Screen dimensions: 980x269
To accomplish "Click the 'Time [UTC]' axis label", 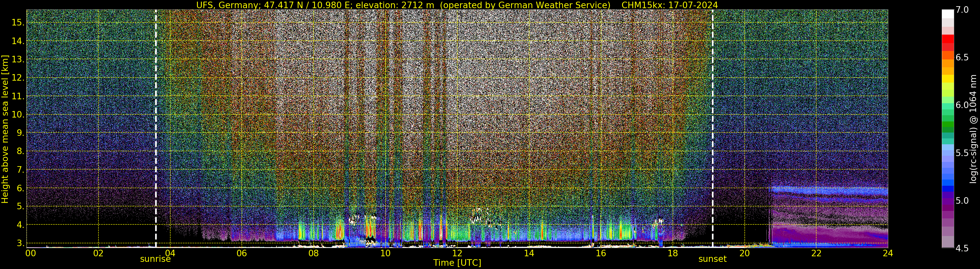I will pos(457,263).
